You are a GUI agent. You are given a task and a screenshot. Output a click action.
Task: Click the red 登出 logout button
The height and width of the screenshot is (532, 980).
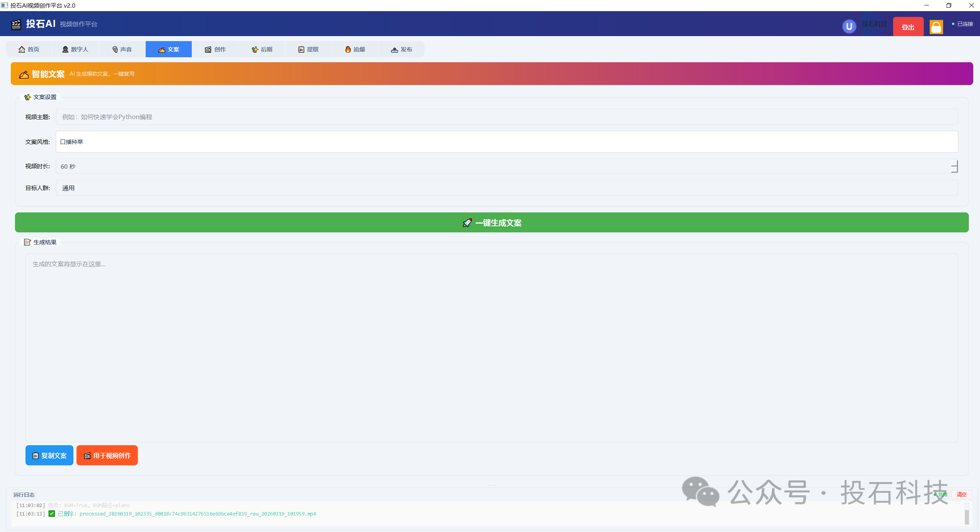[908, 27]
